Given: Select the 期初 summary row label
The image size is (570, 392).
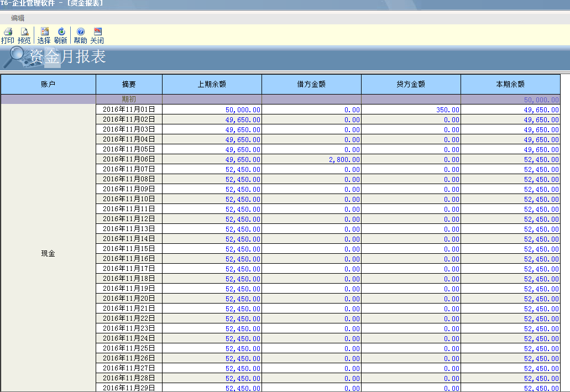Looking at the screenshot, I should click(129, 100).
